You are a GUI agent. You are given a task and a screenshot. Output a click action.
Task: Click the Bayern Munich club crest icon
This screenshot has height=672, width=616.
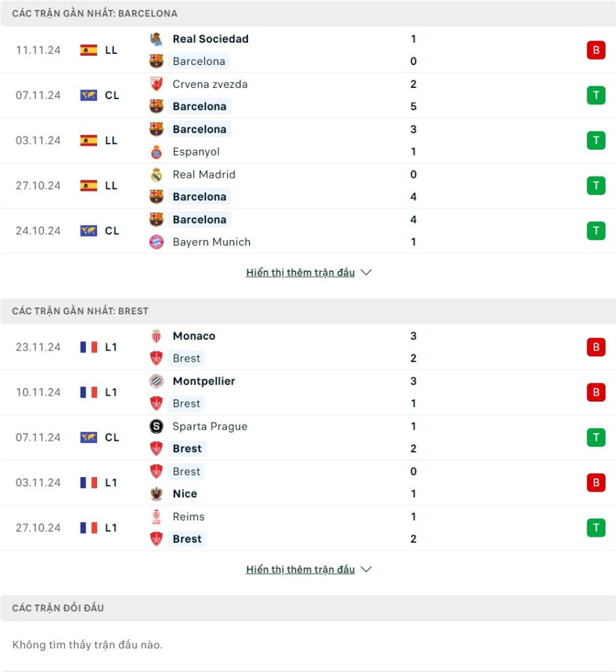pos(156,242)
